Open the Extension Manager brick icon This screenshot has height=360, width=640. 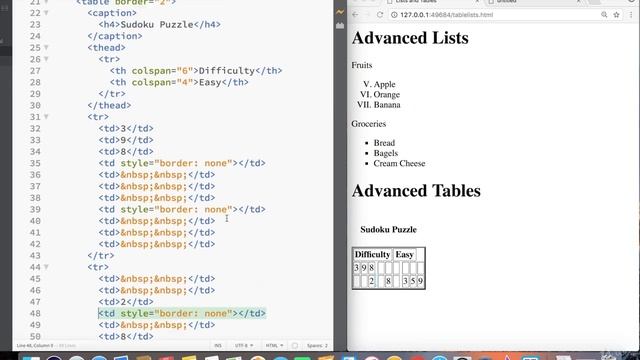(x=340, y=25)
